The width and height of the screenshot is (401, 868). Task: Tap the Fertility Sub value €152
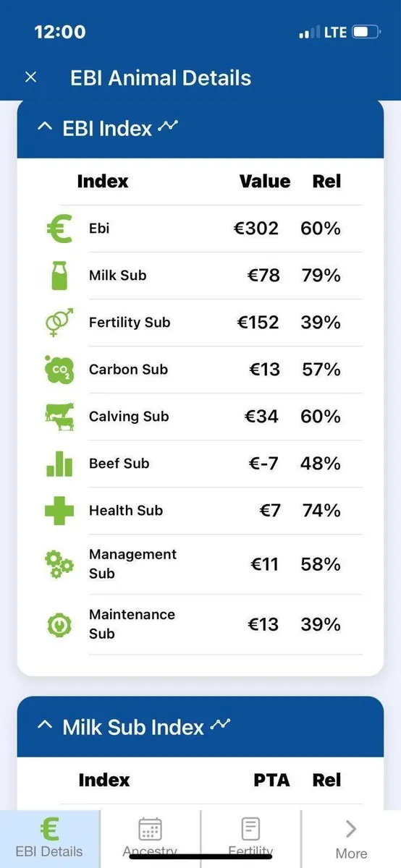[258, 323]
